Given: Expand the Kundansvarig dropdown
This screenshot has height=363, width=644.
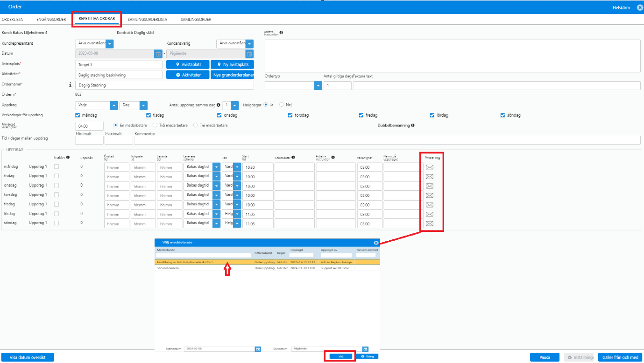Looking at the screenshot, I should point(249,43).
